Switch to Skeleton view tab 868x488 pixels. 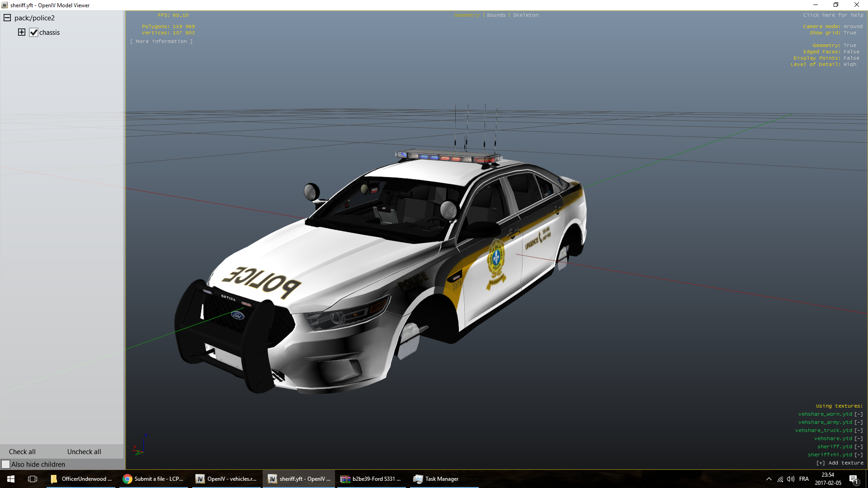pos(525,15)
